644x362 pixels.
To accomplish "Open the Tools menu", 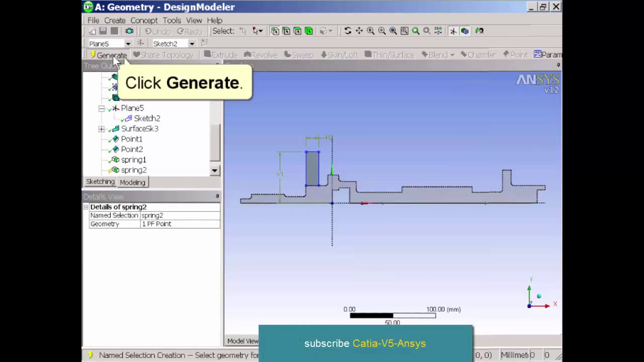I will pos(172,21).
